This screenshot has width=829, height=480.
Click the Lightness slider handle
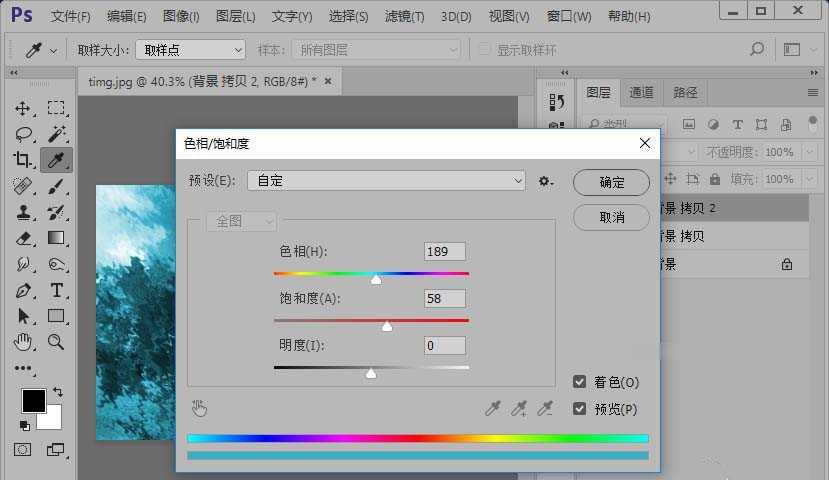[x=371, y=373]
